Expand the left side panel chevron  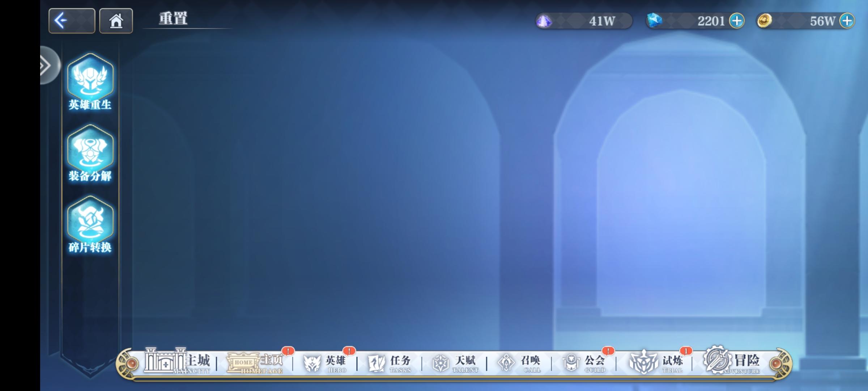coord(47,66)
